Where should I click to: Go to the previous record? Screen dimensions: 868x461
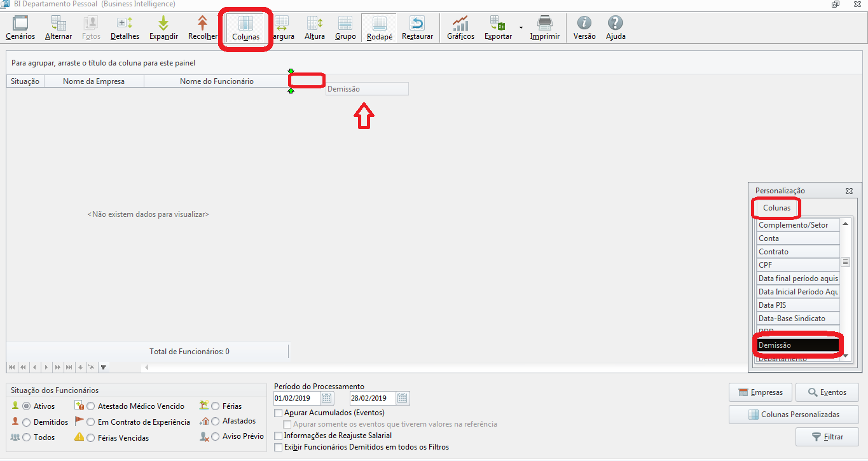point(34,367)
